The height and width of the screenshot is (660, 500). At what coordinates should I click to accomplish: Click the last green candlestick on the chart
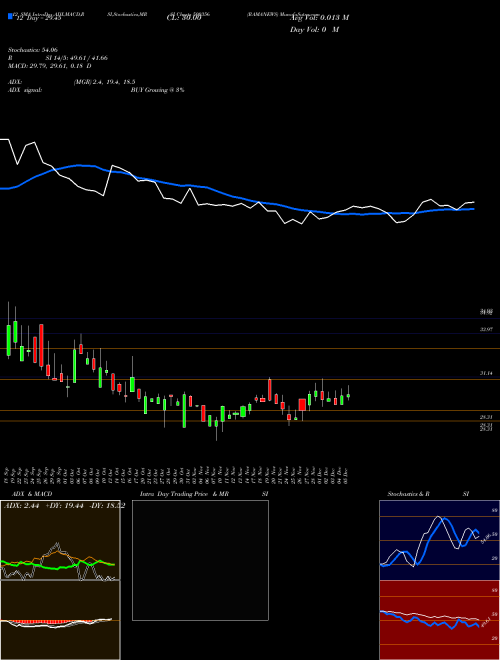(x=348, y=395)
